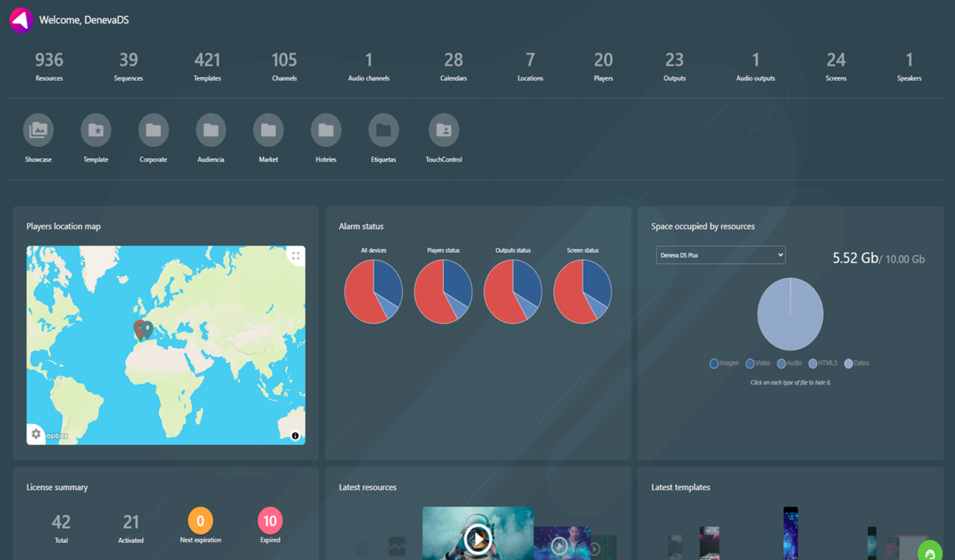Click the Expired licenses badge
Screen dimensions: 955x560
(x=270, y=521)
